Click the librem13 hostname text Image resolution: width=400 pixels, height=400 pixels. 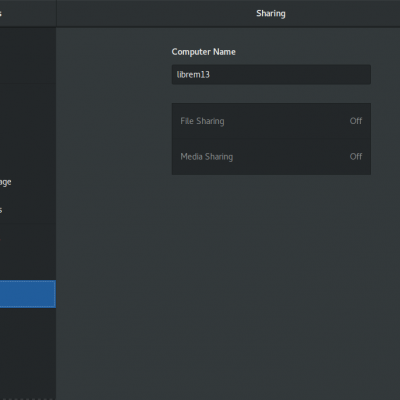pyautogui.click(x=193, y=74)
